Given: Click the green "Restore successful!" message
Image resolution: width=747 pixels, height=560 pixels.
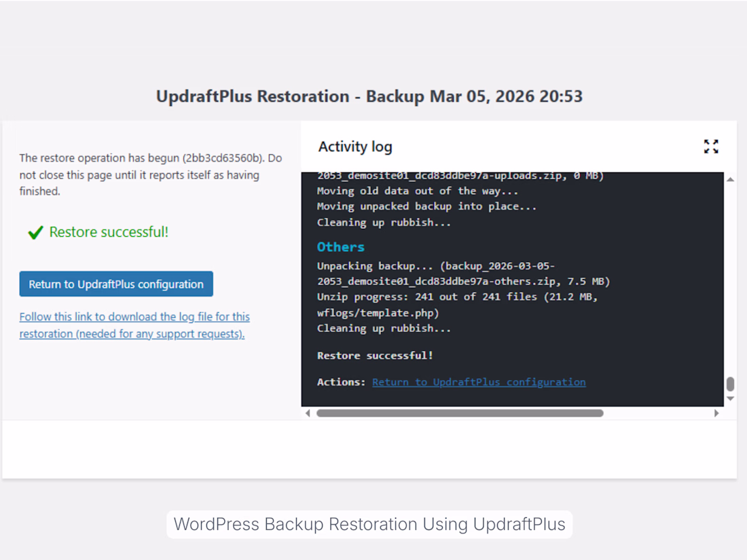Looking at the screenshot, I should (x=109, y=232).
